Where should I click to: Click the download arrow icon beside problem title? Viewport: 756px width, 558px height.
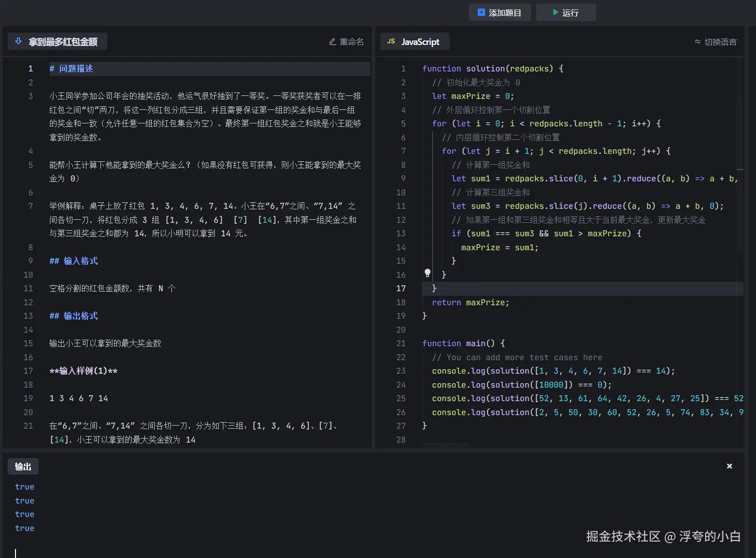click(x=18, y=41)
